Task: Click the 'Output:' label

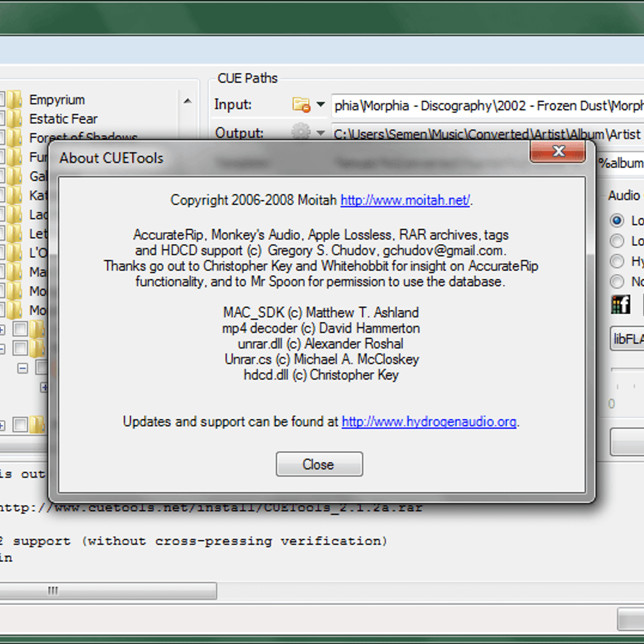Action: pos(239,132)
